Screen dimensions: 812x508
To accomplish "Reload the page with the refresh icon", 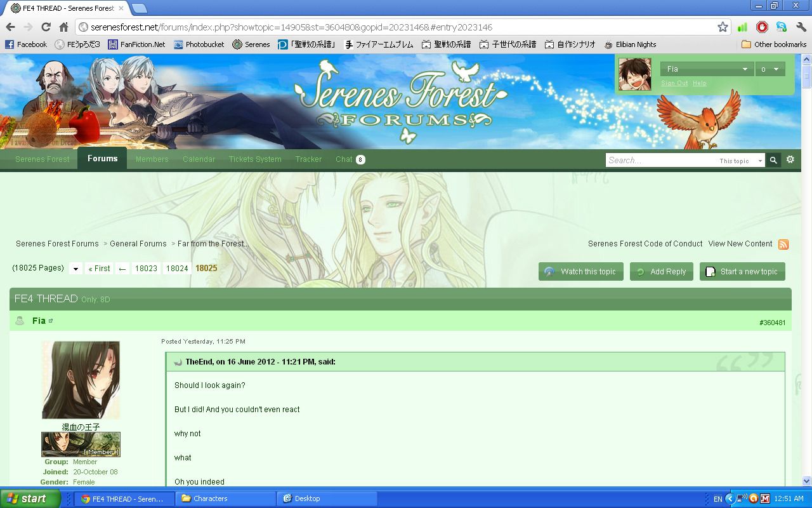I will pyautogui.click(x=46, y=27).
